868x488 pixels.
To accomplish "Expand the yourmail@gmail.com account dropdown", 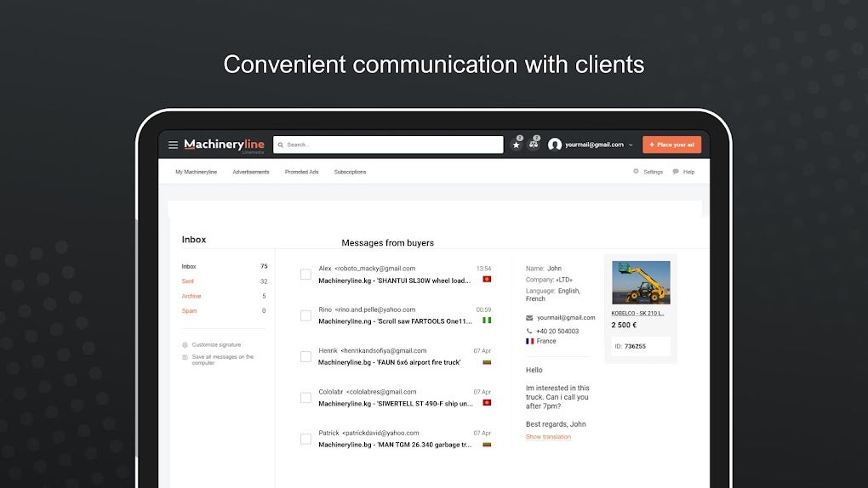I will coord(631,145).
